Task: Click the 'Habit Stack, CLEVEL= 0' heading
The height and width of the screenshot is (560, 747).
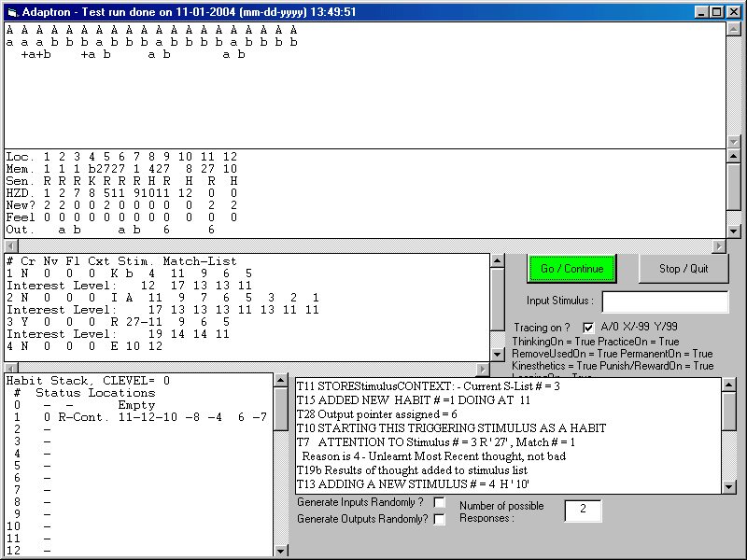Action: tap(88, 381)
